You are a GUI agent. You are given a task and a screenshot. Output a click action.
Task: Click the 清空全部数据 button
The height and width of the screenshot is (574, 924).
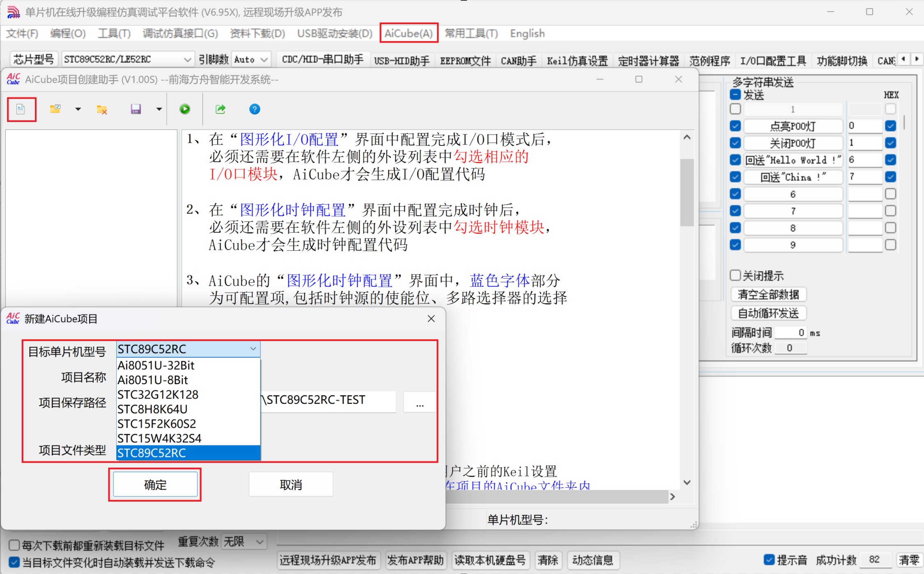click(768, 295)
